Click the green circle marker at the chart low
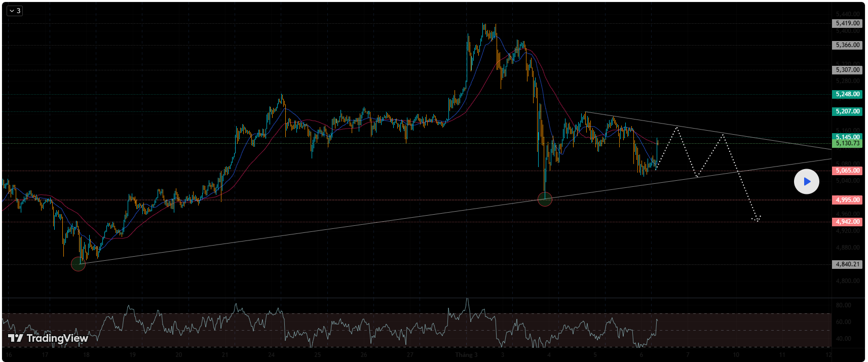Viewport: 868px width, 362px height. 78,264
